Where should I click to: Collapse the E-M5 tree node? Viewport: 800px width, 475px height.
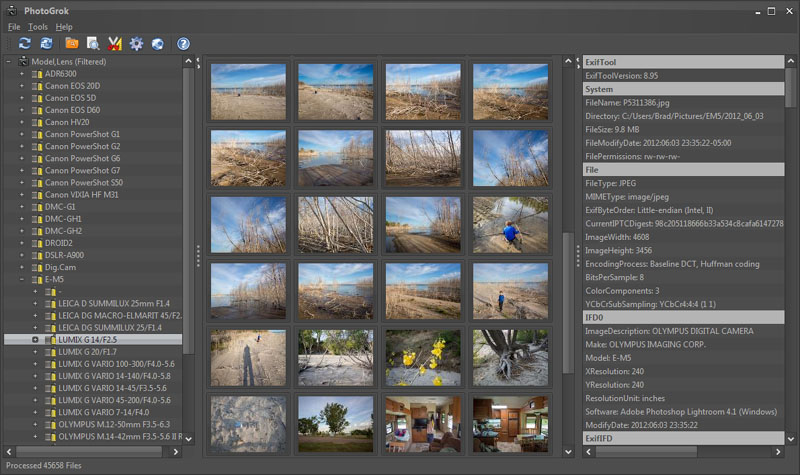(22, 280)
